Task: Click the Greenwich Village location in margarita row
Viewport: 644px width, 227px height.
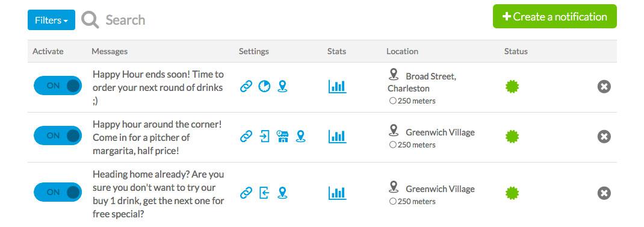Action: click(440, 132)
